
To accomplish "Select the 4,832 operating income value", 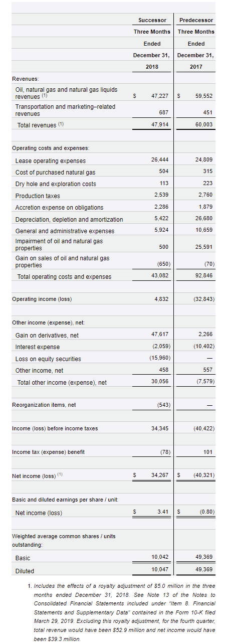I will pyautogui.click(x=162, y=299).
